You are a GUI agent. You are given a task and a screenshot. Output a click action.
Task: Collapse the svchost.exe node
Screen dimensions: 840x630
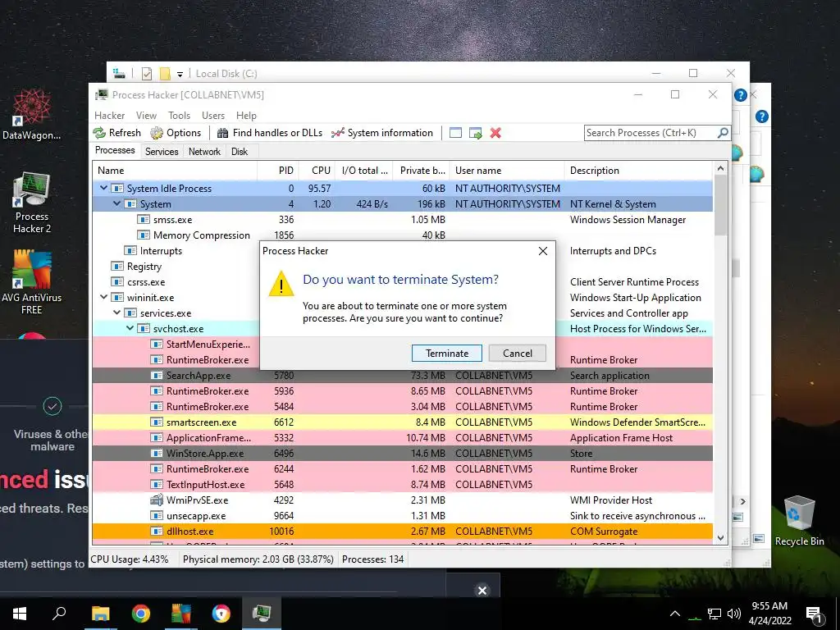[x=130, y=328]
